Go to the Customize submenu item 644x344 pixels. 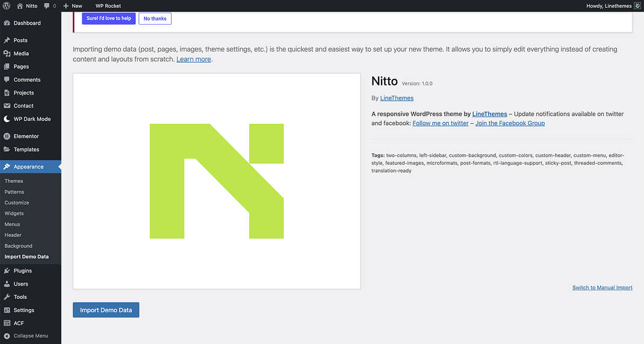(17, 203)
